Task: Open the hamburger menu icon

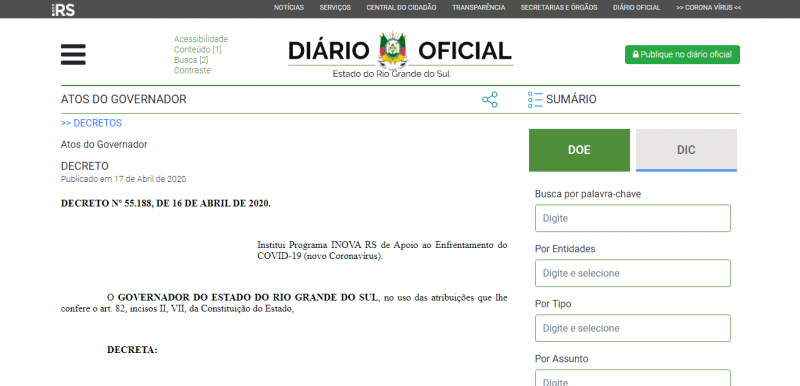Action: 73,55
